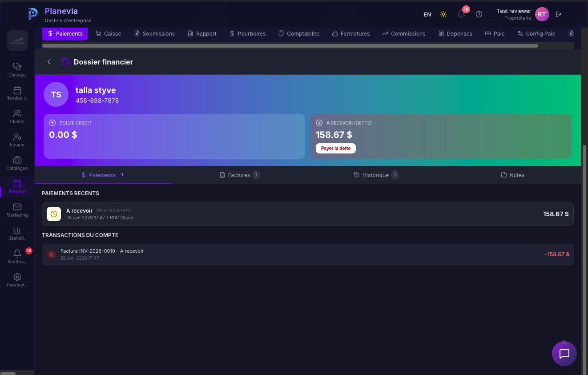This screenshot has width=588, height=375.
Task: Click Payer la dette button
Action: click(x=336, y=148)
